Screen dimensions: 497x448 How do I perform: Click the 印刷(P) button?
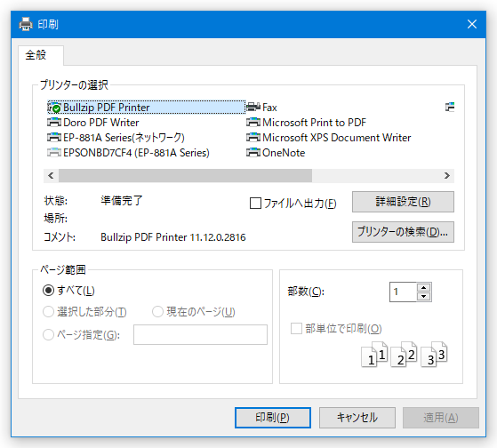pos(273,418)
